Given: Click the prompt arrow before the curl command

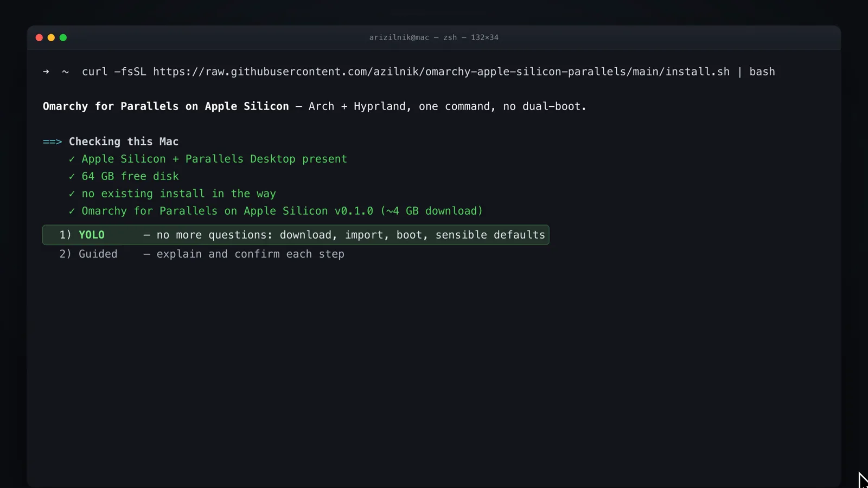Looking at the screenshot, I should point(46,72).
